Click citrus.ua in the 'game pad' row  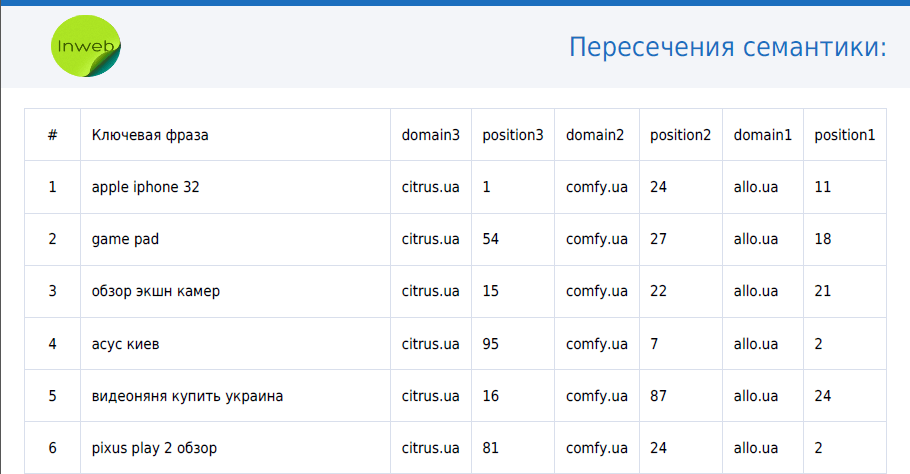(431, 239)
